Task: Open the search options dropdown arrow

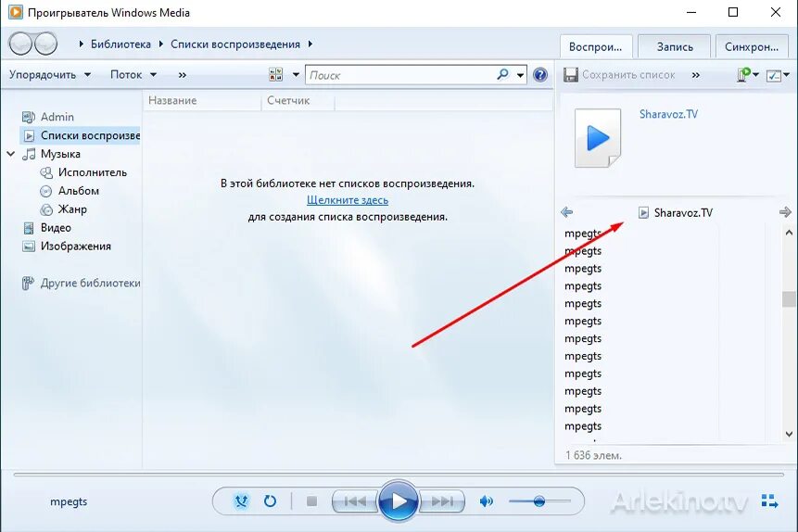Action: (520, 75)
